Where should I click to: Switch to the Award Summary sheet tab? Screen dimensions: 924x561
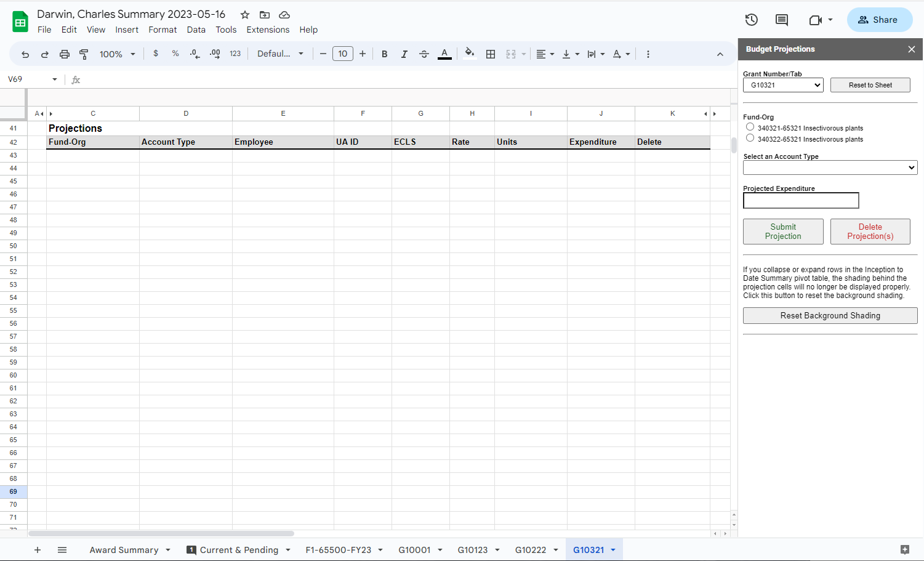(124, 550)
